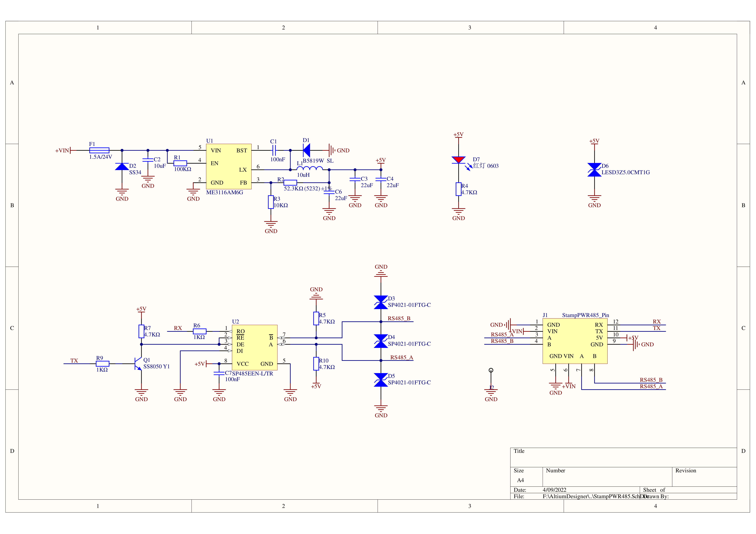Click the D3 SP4021-01FTG-C TVS diode
The height and width of the screenshot is (534, 756).
[381, 302]
